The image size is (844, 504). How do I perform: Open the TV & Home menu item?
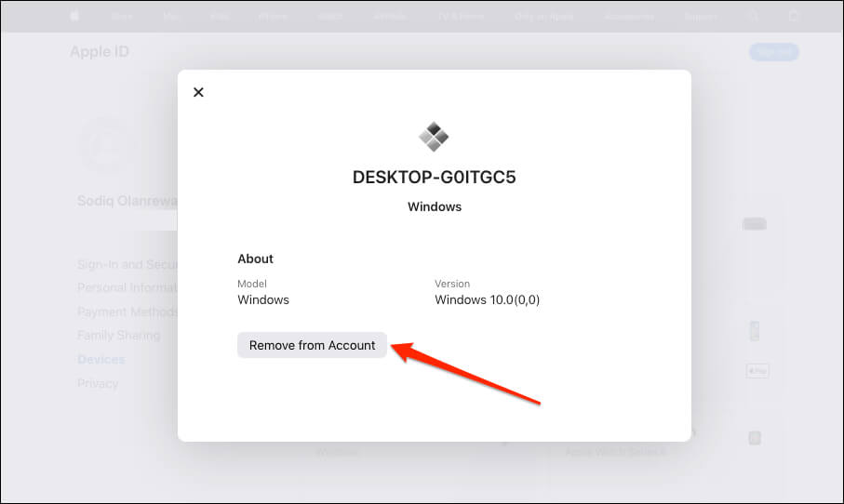(461, 17)
